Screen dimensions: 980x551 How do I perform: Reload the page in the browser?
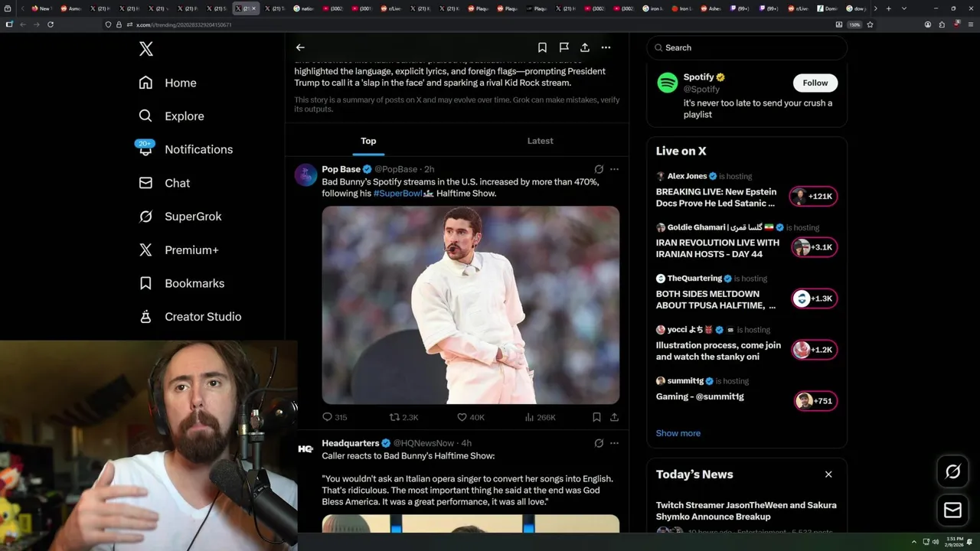click(x=51, y=24)
